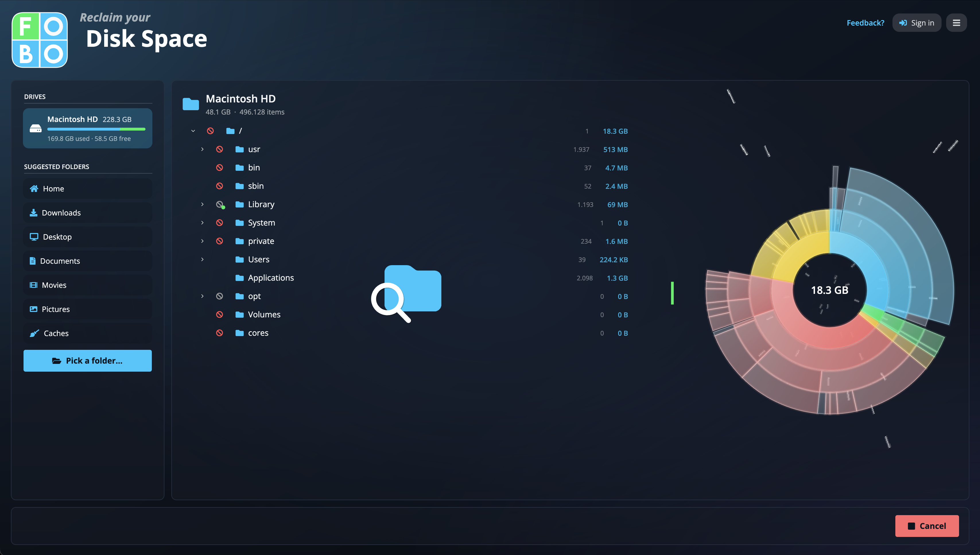Click the restricted icon beside System
Screen dimensions: 980x555
pos(220,223)
